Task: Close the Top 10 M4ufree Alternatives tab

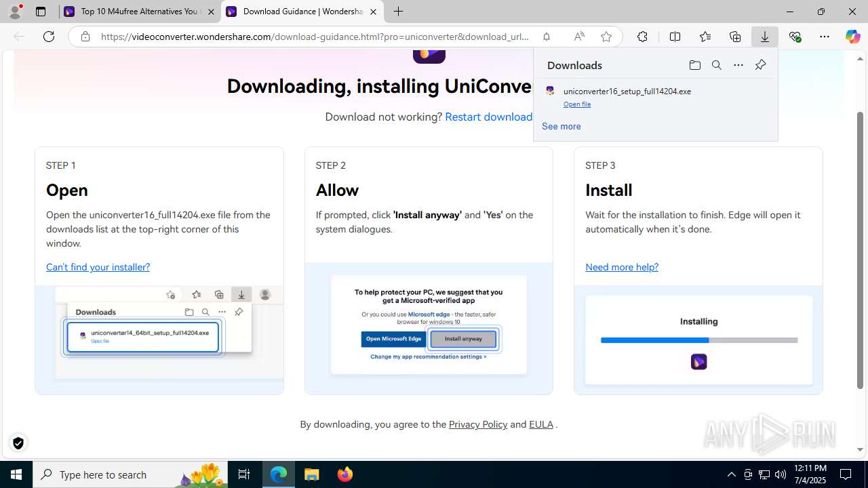Action: (x=211, y=12)
